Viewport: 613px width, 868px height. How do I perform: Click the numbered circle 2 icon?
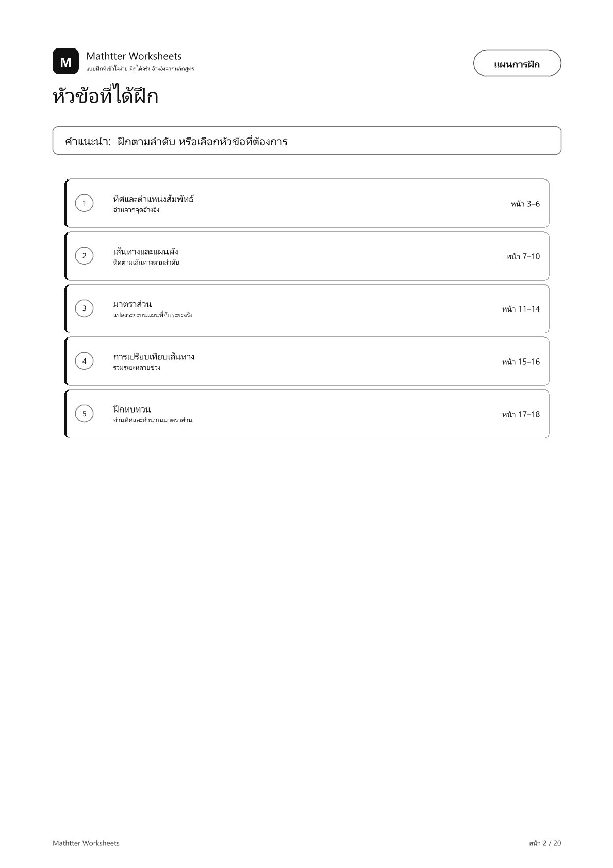click(x=85, y=256)
